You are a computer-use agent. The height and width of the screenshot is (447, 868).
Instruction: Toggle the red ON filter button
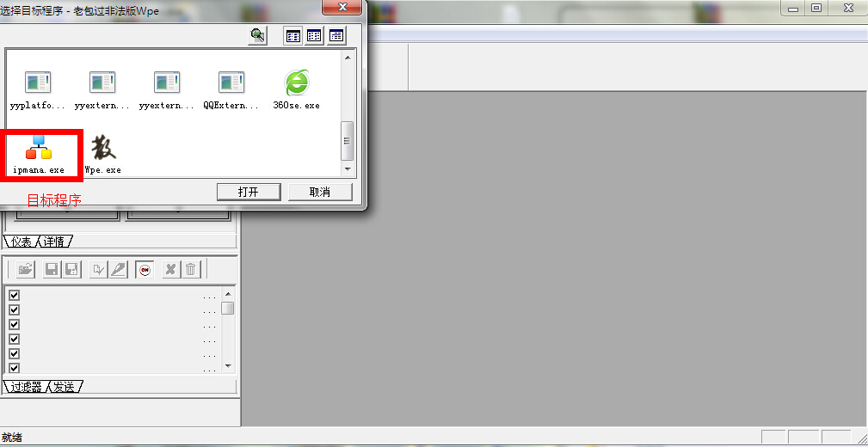145,269
